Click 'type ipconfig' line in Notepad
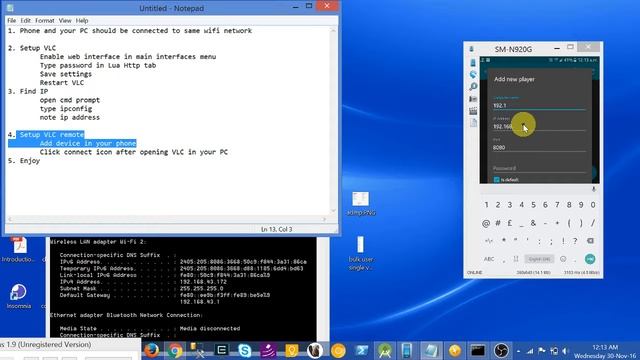The image size is (640, 360). (x=66, y=109)
